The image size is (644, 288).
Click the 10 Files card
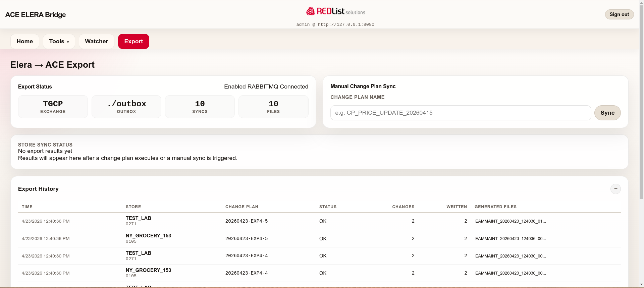[273, 107]
